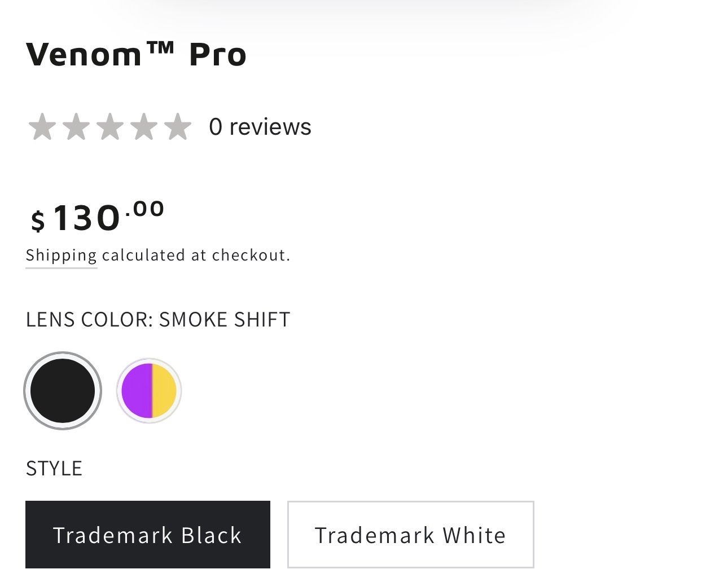Click the second rating star
Image resolution: width=728 pixels, height=578 pixels.
coord(76,126)
